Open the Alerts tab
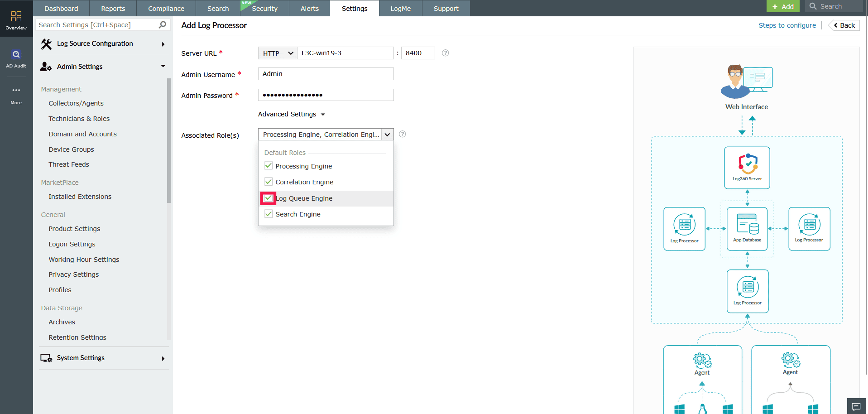The image size is (868, 414). (x=310, y=9)
